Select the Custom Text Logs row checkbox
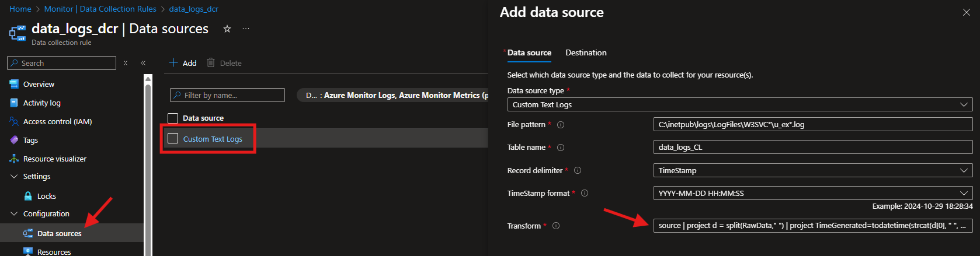This screenshot has height=256, width=980. [x=173, y=138]
